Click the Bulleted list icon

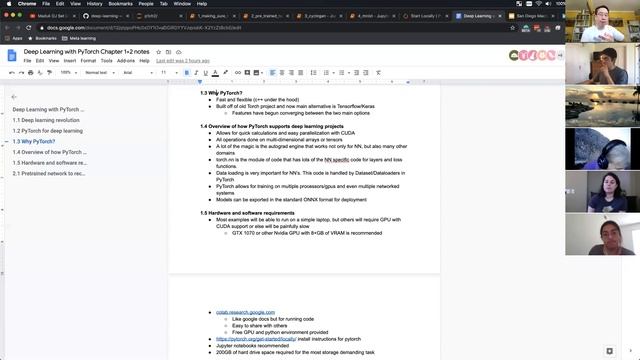click(342, 73)
